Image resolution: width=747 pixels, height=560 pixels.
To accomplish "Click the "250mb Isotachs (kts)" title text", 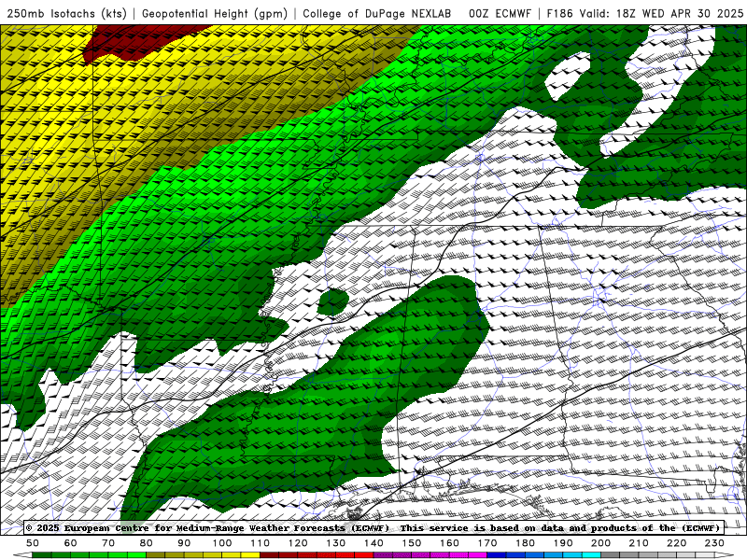I will (66, 13).
